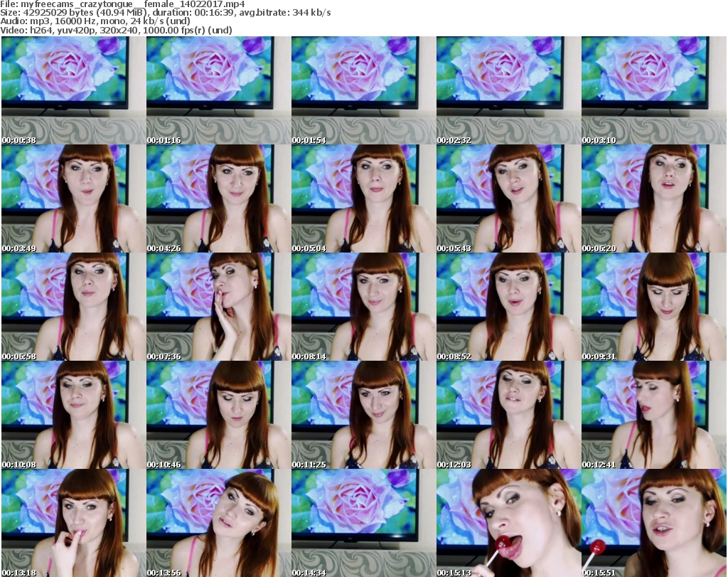Click the file name text in the header
The width and height of the screenshot is (728, 577).
pyautogui.click(x=122, y=4)
